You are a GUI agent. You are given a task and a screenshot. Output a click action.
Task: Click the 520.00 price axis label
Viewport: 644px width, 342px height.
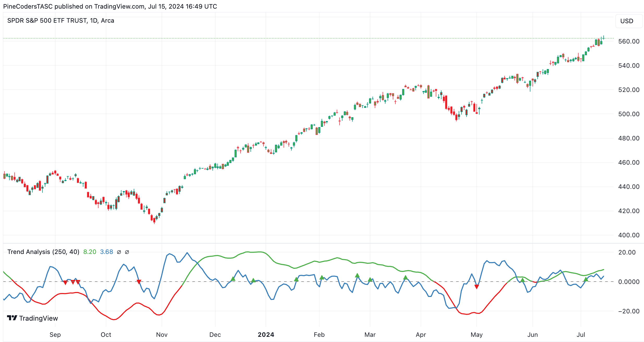[629, 90]
